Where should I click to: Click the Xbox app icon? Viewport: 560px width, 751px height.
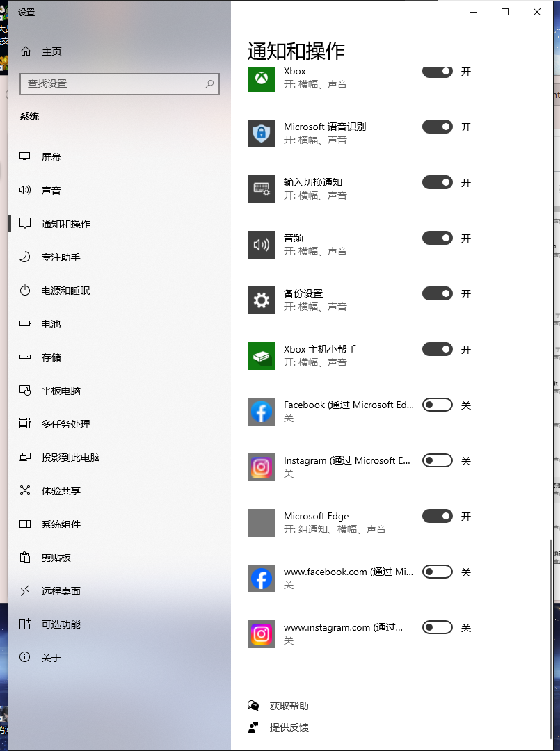[262, 79]
